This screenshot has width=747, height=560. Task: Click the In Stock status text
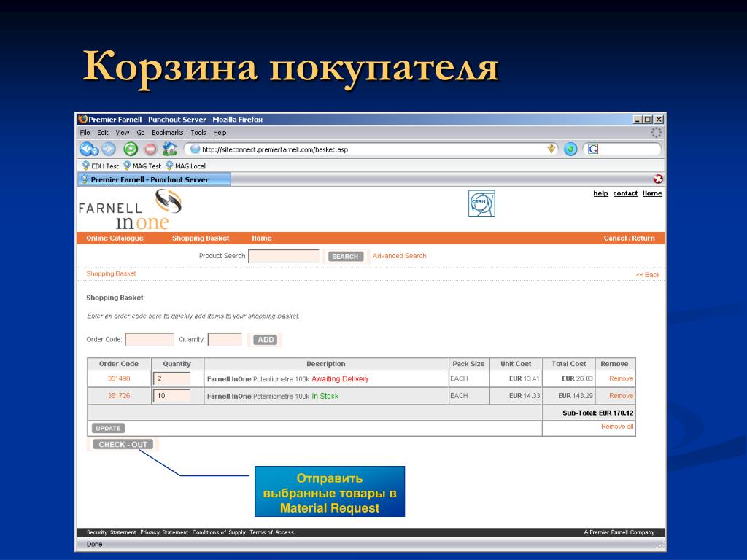pos(325,396)
